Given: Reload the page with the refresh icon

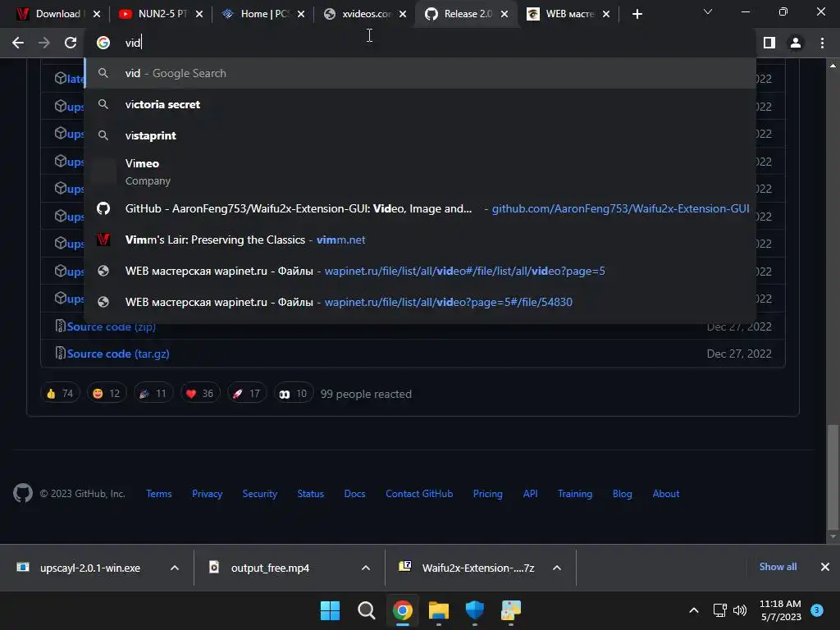Looking at the screenshot, I should tap(71, 43).
